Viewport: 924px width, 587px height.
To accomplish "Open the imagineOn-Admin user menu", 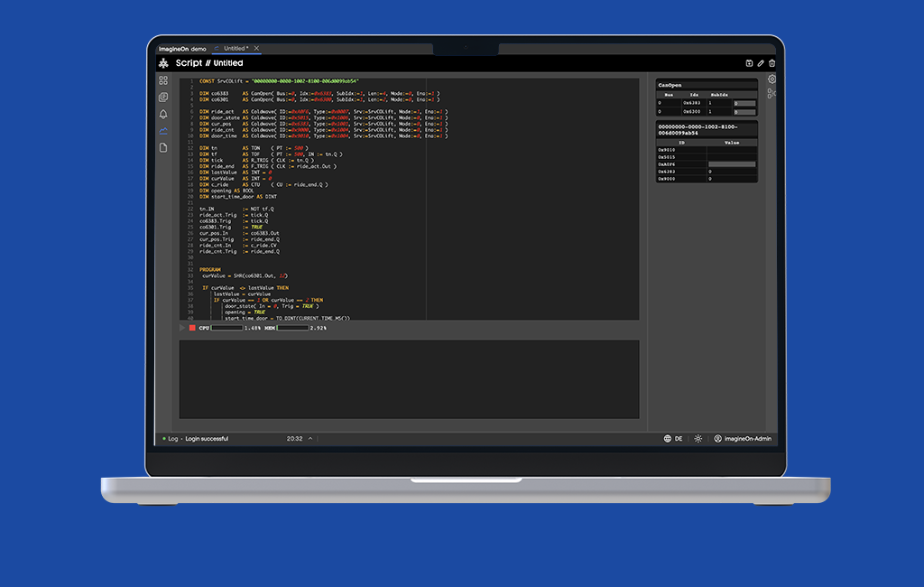I will point(743,439).
